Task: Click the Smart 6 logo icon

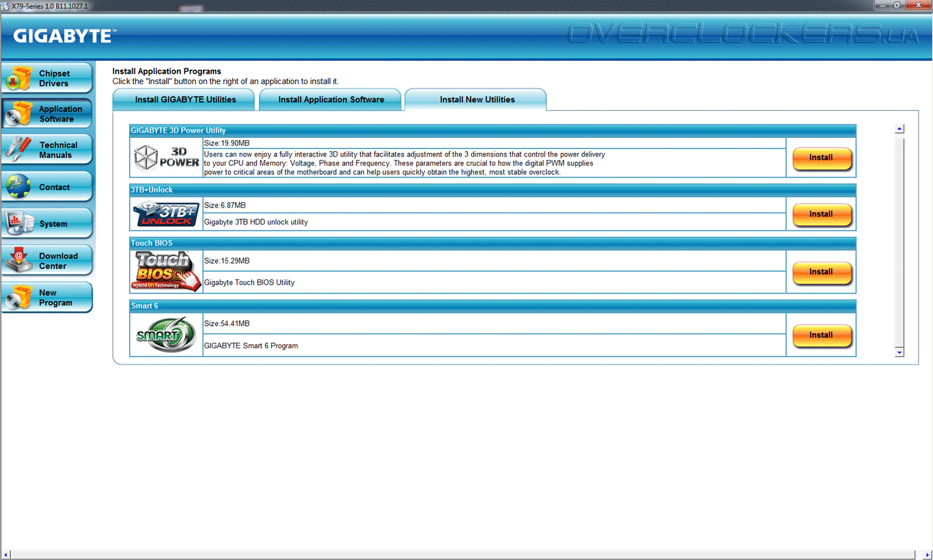Action: (166, 335)
